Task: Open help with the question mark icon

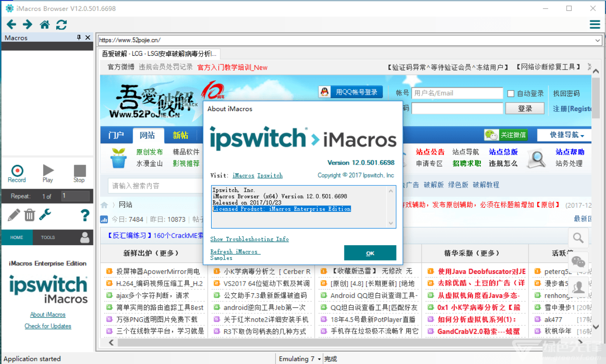Action: (x=85, y=215)
